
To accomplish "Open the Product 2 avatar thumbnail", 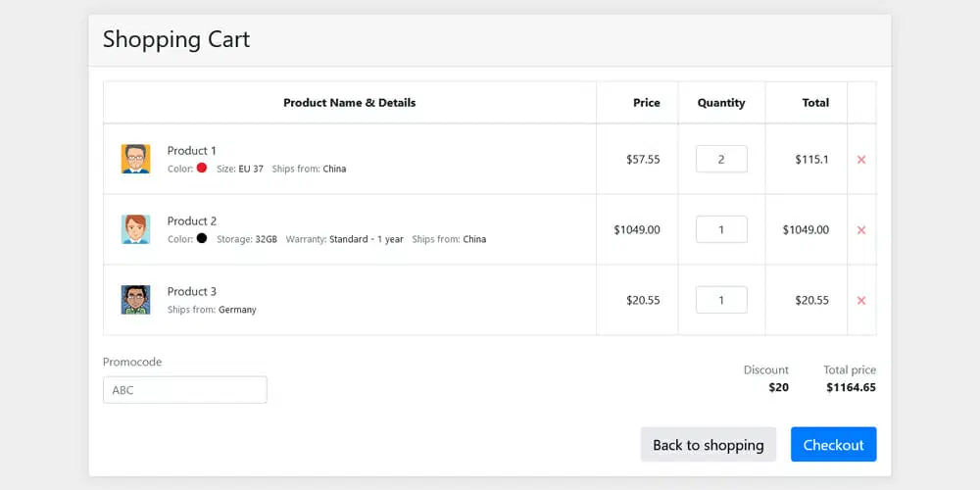I will click(x=135, y=229).
